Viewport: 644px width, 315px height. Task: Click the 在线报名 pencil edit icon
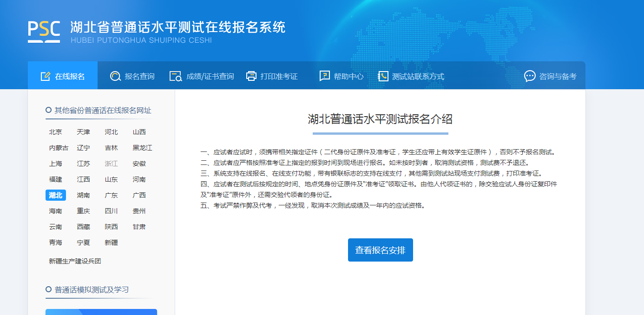(45, 76)
